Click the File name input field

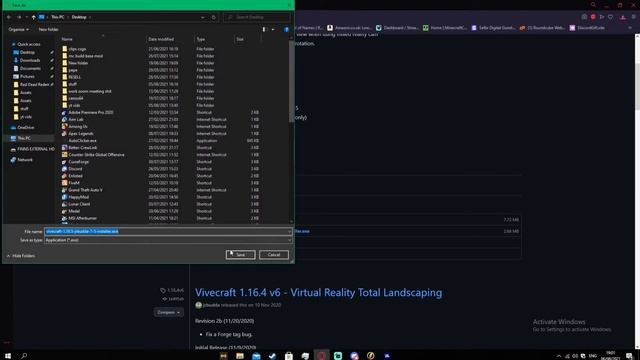tap(168, 231)
